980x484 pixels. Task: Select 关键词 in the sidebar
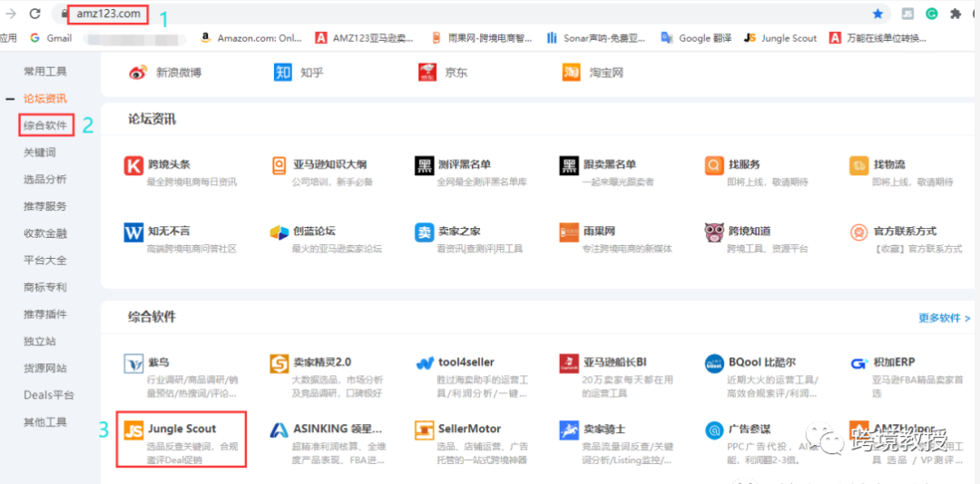pyautogui.click(x=39, y=153)
